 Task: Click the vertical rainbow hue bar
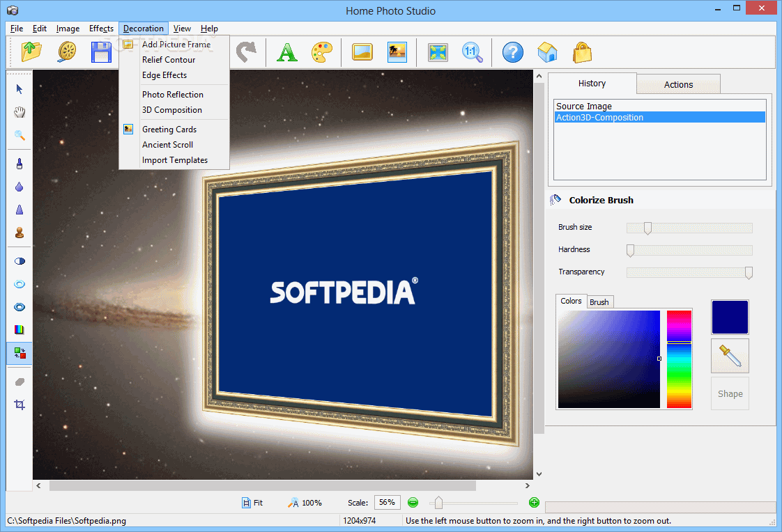point(679,359)
